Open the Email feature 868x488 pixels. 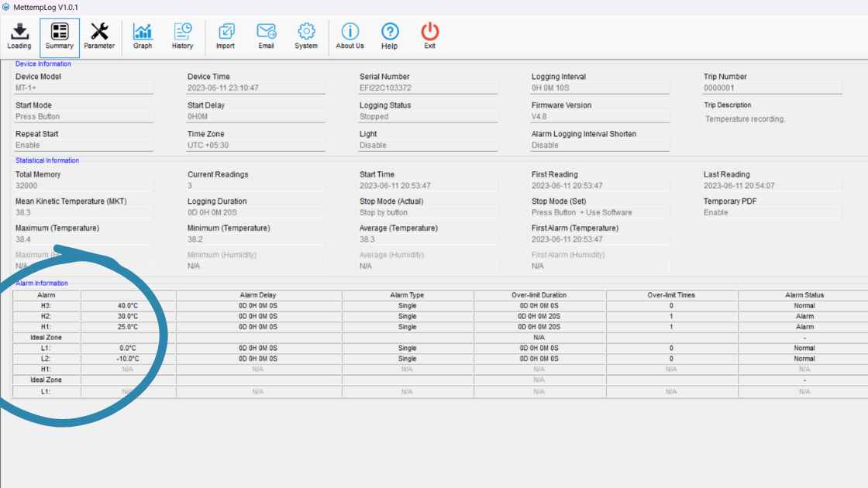tap(266, 36)
